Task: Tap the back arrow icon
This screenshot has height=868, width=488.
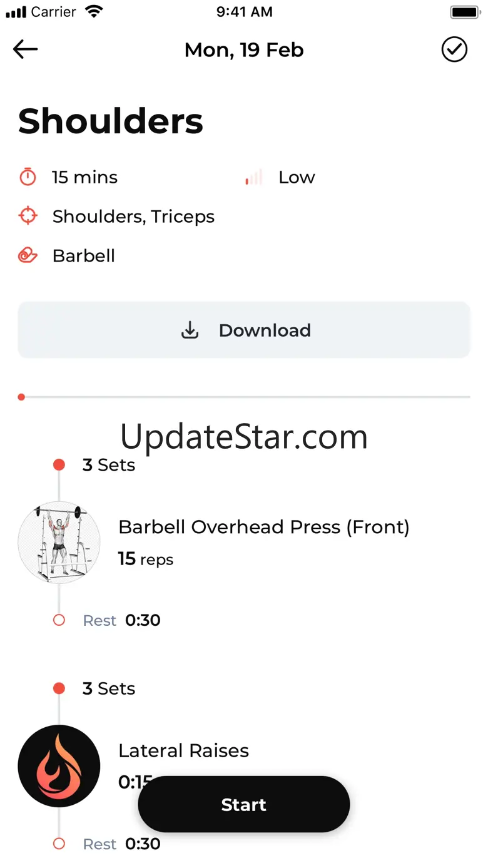Action: pyautogui.click(x=25, y=49)
